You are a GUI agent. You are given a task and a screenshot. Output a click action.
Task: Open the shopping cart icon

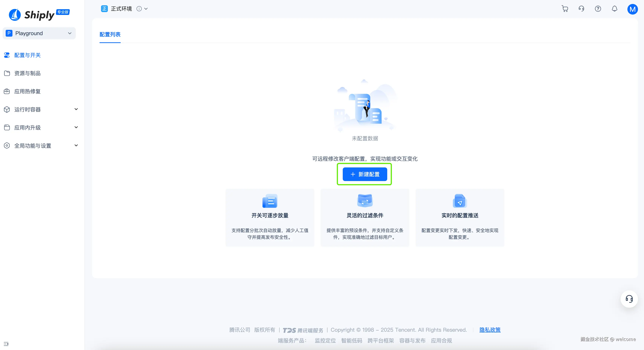(x=565, y=9)
